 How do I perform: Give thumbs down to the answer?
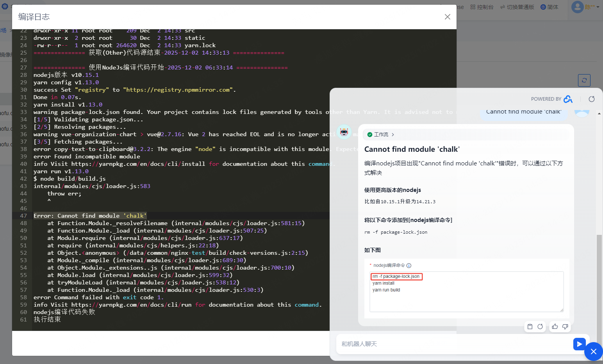coord(565,327)
